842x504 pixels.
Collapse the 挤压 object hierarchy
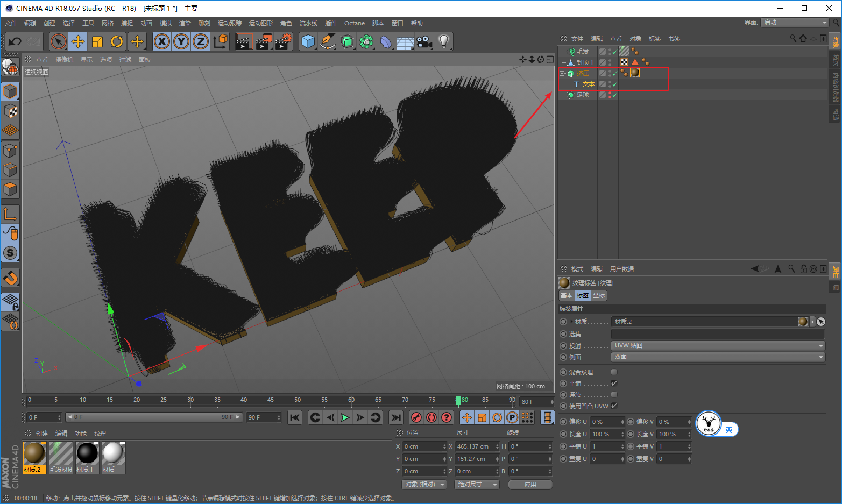[x=562, y=73]
